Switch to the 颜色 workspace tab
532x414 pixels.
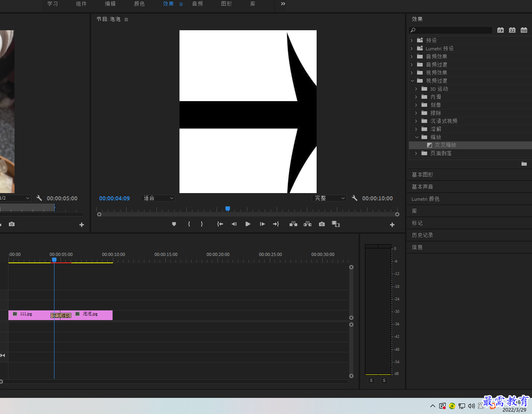(139, 4)
